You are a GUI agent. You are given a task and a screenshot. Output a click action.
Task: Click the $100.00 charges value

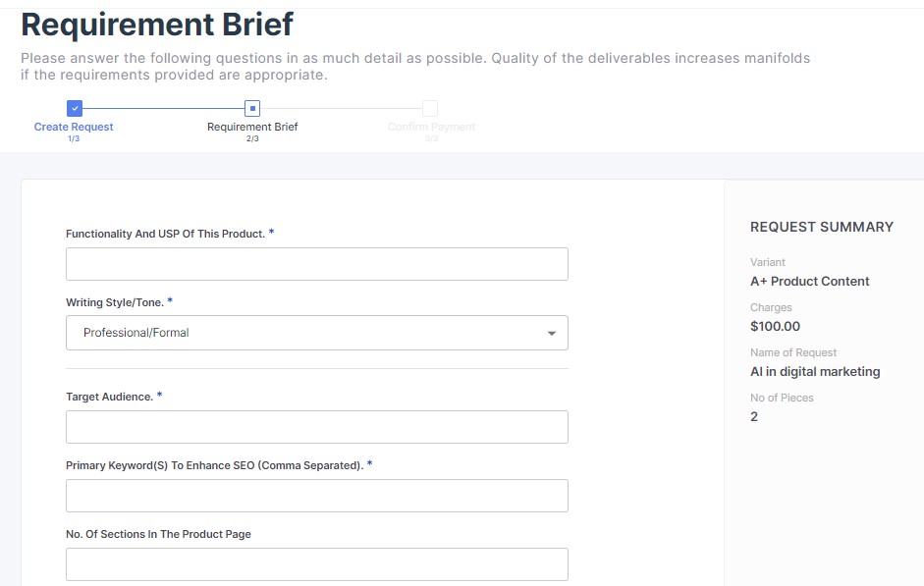(775, 326)
